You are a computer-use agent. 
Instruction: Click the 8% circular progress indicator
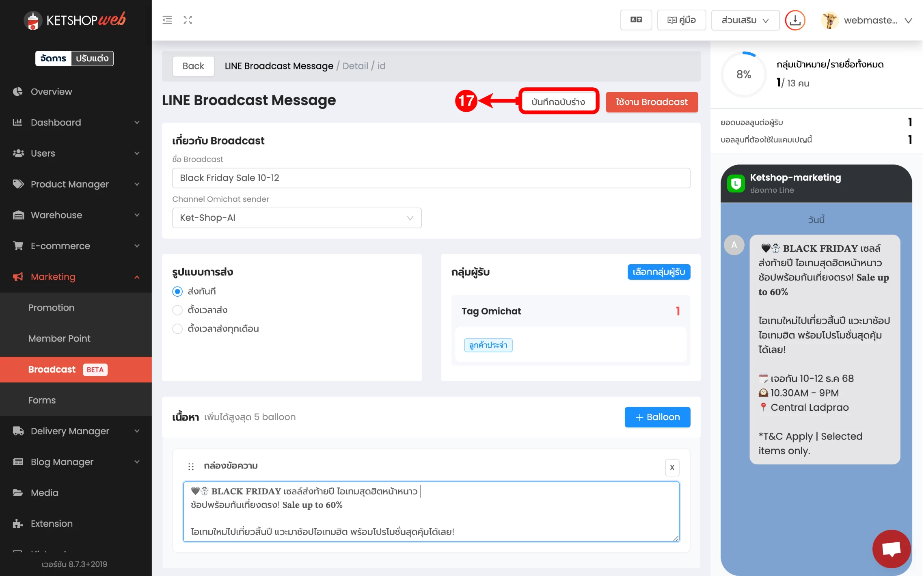click(743, 74)
